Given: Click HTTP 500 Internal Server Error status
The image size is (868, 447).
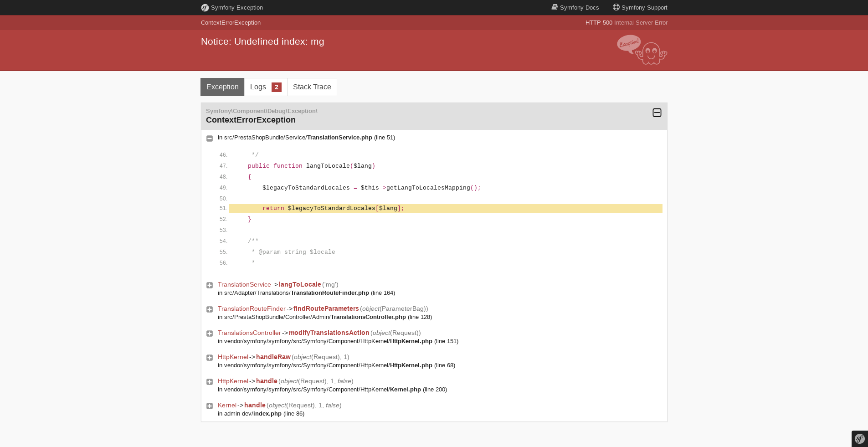Looking at the screenshot, I should 627,23.
